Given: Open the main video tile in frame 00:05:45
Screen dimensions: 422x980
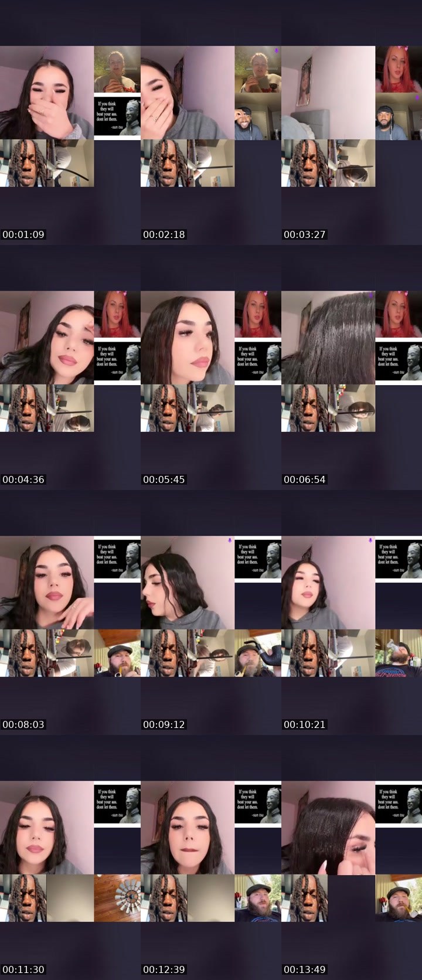Looking at the screenshot, I should [188, 338].
